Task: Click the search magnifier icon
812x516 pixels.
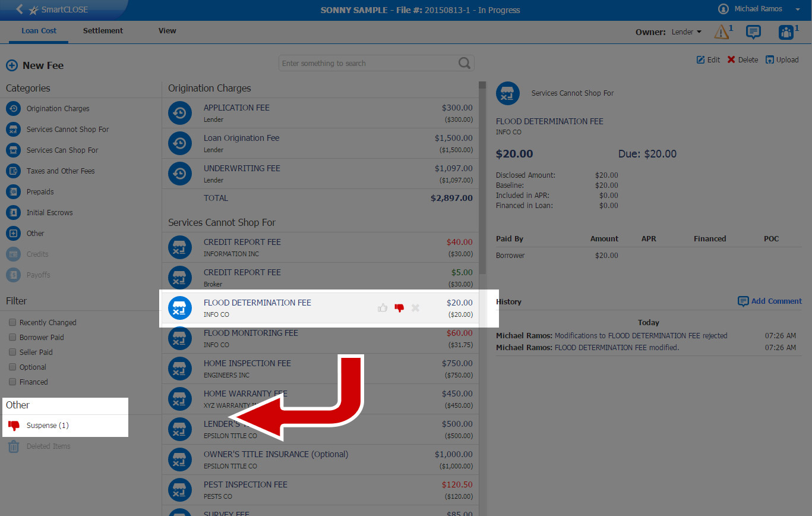Action: coord(465,63)
